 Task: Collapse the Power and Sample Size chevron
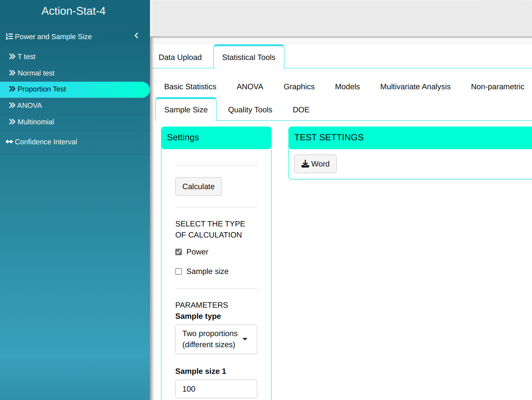click(136, 36)
